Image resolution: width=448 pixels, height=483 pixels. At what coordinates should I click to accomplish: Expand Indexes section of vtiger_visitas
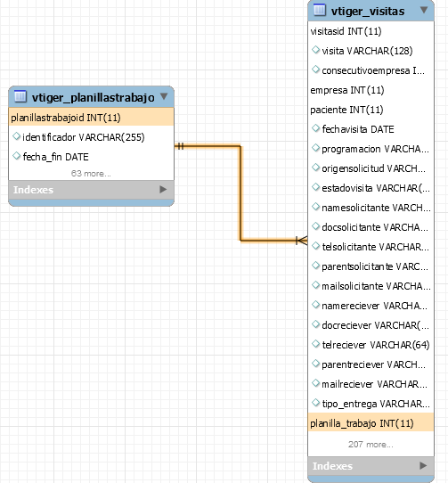[423, 465]
